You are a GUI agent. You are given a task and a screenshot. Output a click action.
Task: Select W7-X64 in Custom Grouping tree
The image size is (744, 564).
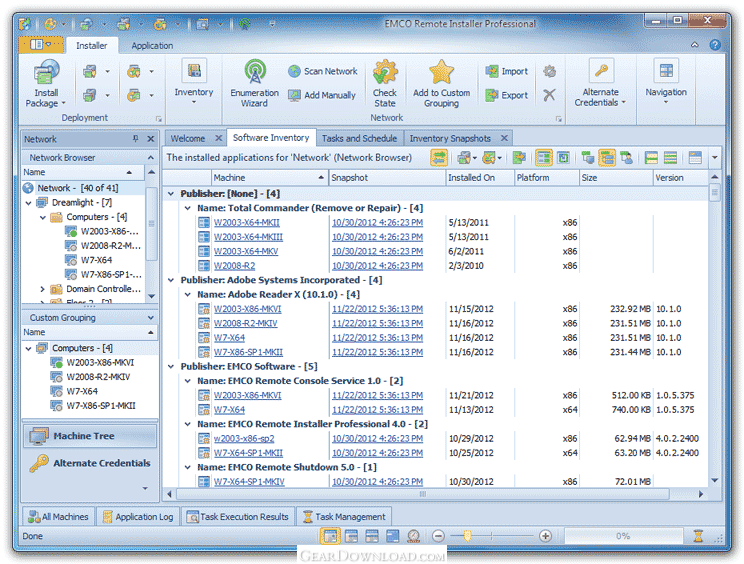point(82,391)
